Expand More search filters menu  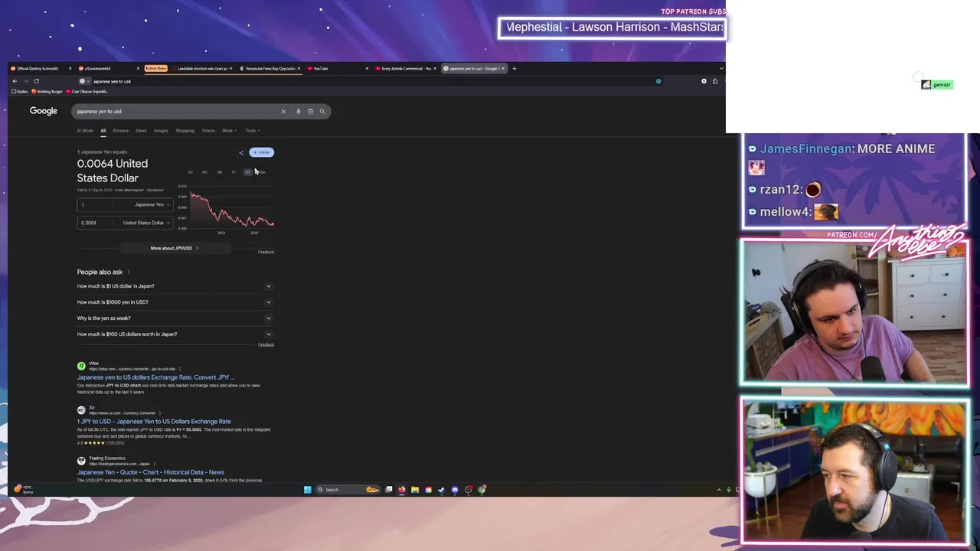point(229,131)
